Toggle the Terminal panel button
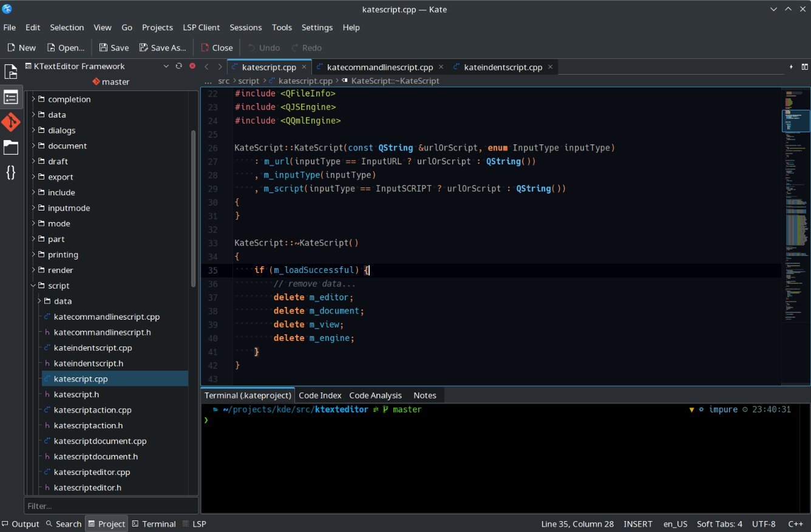811x532 pixels. (154, 524)
